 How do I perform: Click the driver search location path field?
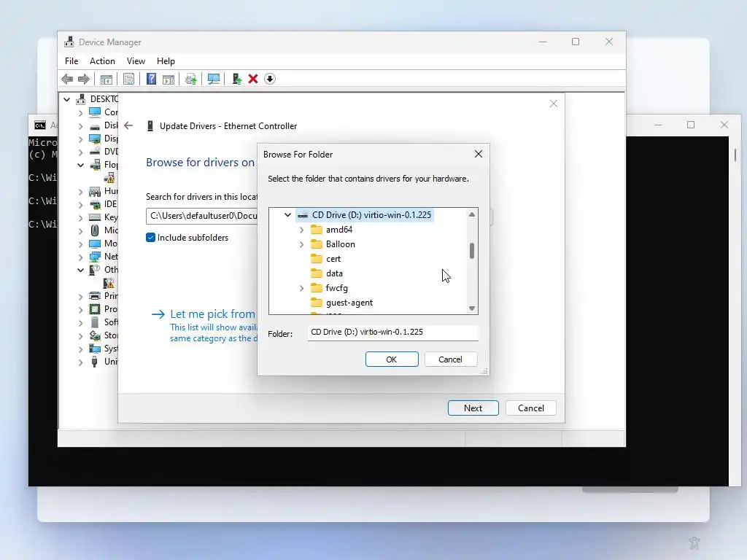202,216
